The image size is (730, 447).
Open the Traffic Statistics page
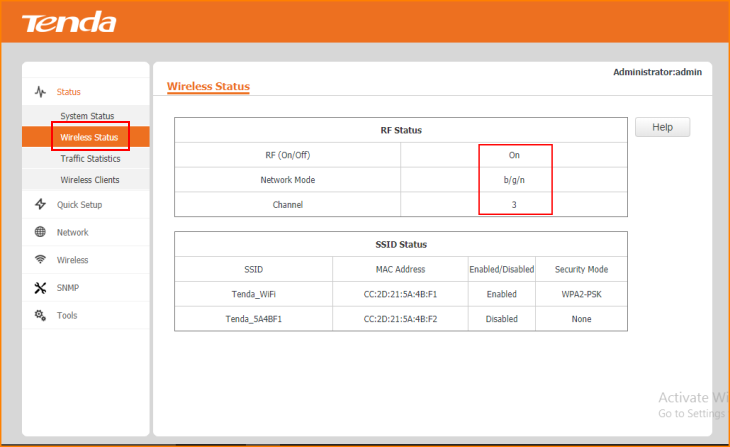pyautogui.click(x=90, y=158)
